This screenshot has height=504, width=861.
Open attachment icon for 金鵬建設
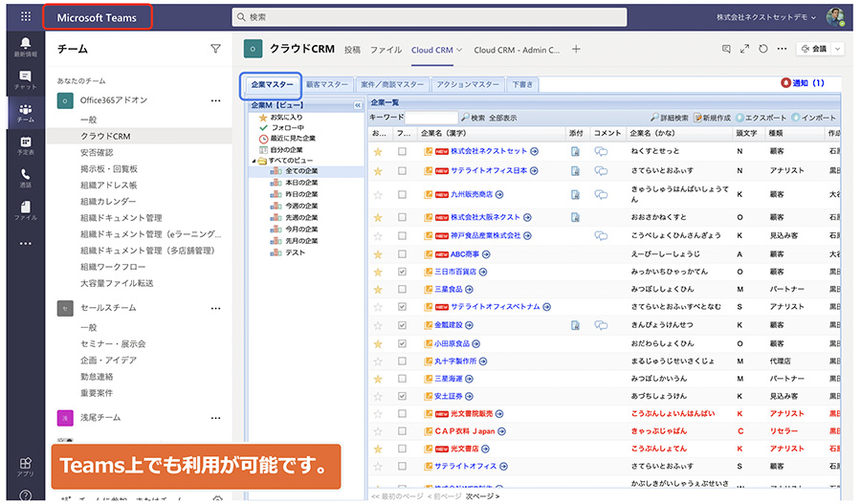[575, 325]
